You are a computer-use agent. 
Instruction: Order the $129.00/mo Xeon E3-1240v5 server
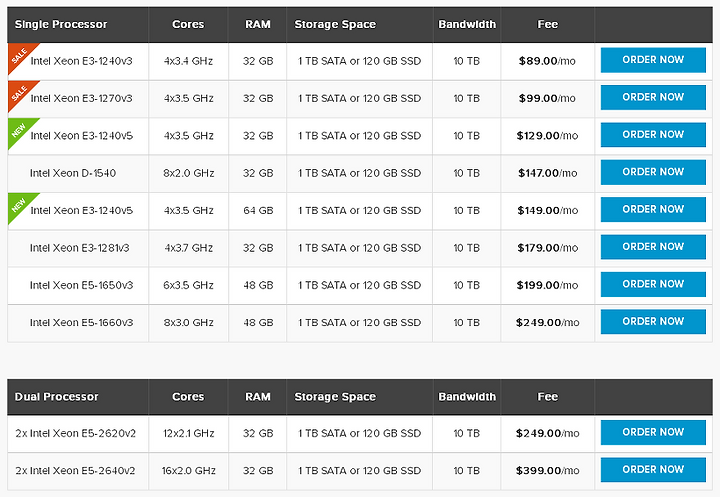653,135
